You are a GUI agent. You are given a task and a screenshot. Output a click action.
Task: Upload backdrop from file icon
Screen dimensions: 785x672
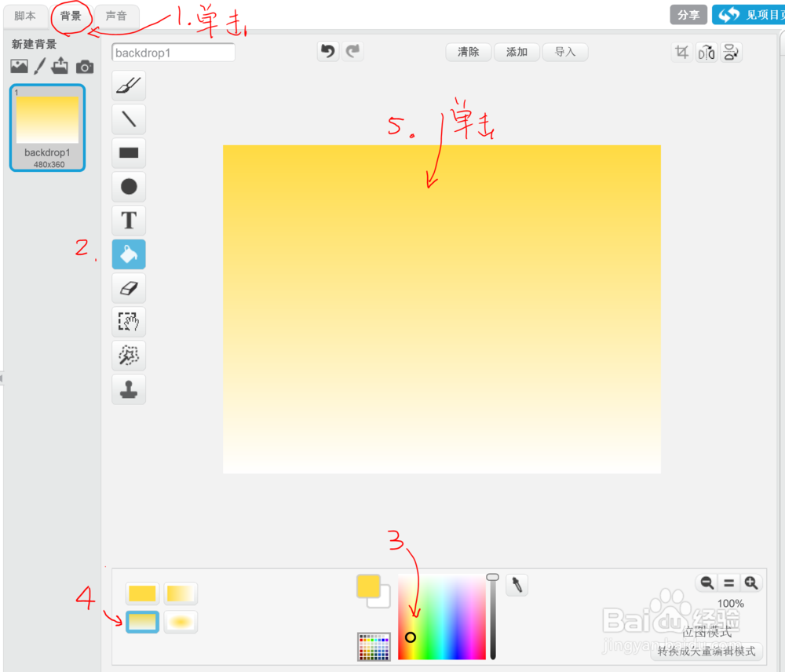pos(60,66)
